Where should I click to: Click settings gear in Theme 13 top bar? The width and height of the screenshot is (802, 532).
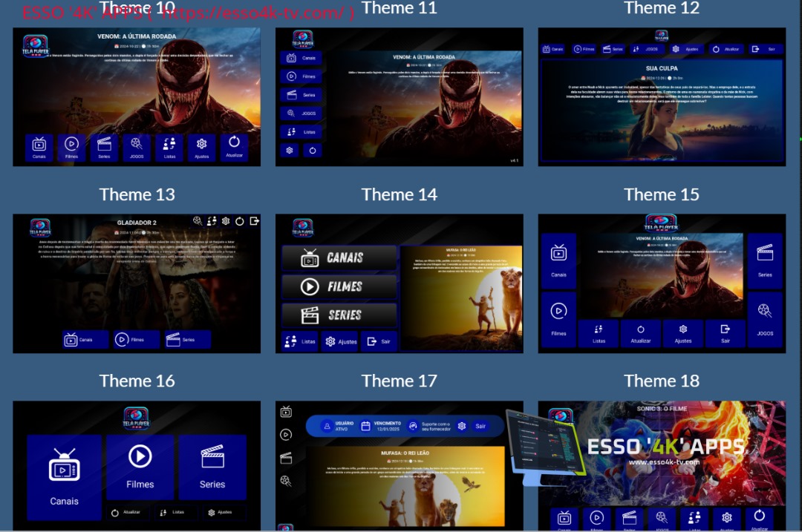[x=226, y=221]
